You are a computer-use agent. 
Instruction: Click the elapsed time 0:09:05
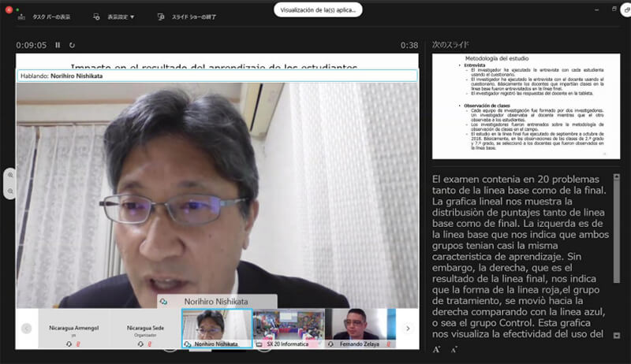(32, 45)
